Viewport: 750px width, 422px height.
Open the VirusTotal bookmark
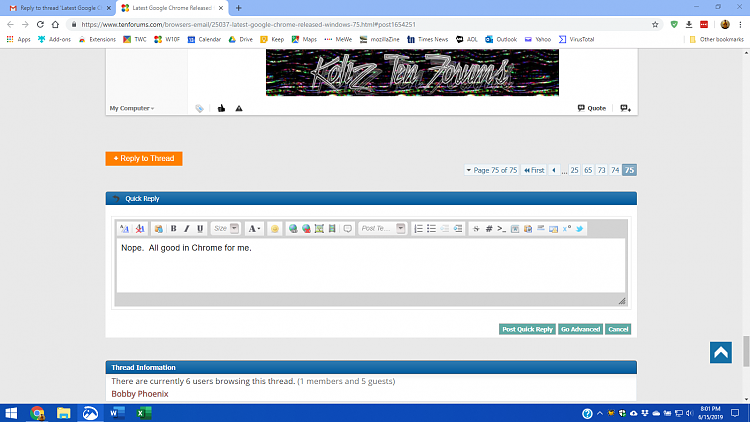click(x=576, y=39)
